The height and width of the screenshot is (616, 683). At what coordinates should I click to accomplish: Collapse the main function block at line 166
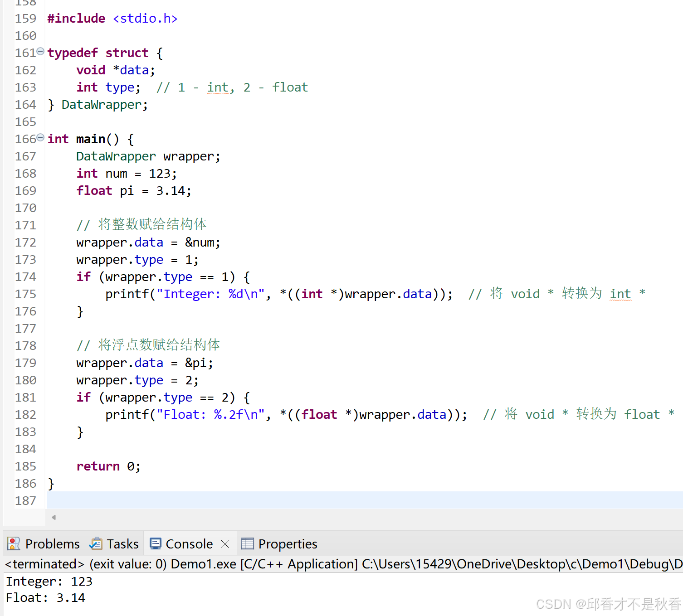[40, 137]
